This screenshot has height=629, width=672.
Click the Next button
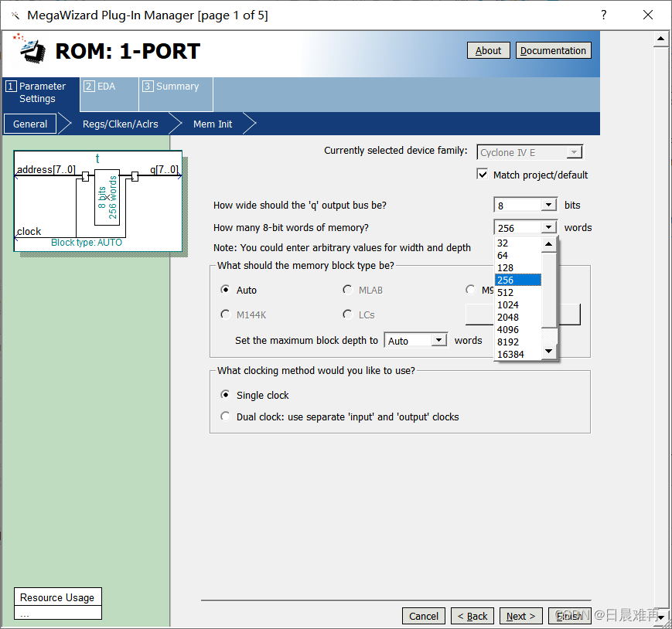pyautogui.click(x=521, y=616)
